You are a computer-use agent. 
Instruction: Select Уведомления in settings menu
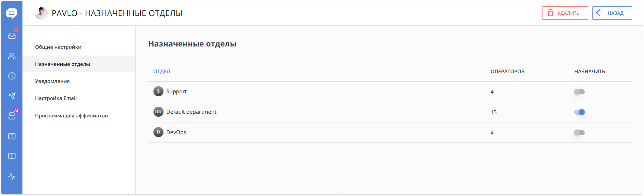click(x=52, y=81)
